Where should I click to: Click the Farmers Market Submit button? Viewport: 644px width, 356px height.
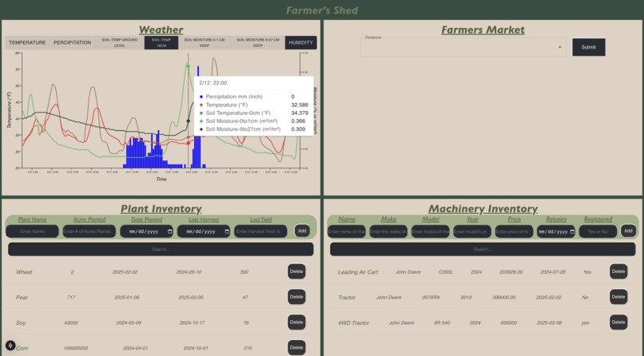point(589,47)
